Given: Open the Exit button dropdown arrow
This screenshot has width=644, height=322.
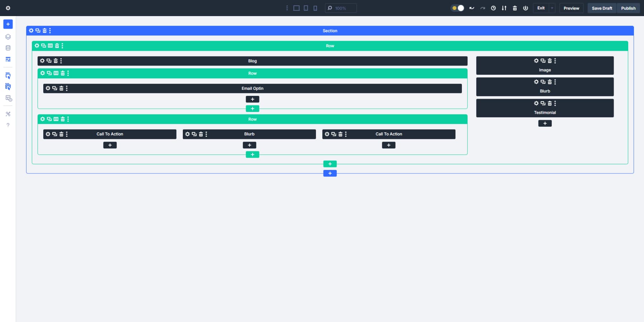Looking at the screenshot, I should click(551, 8).
